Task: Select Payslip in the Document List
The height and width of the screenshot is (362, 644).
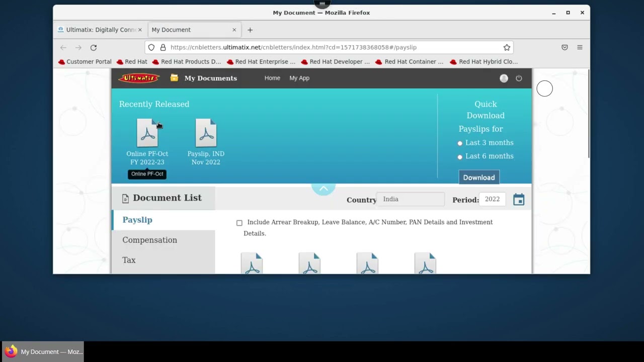Action: click(x=163, y=220)
